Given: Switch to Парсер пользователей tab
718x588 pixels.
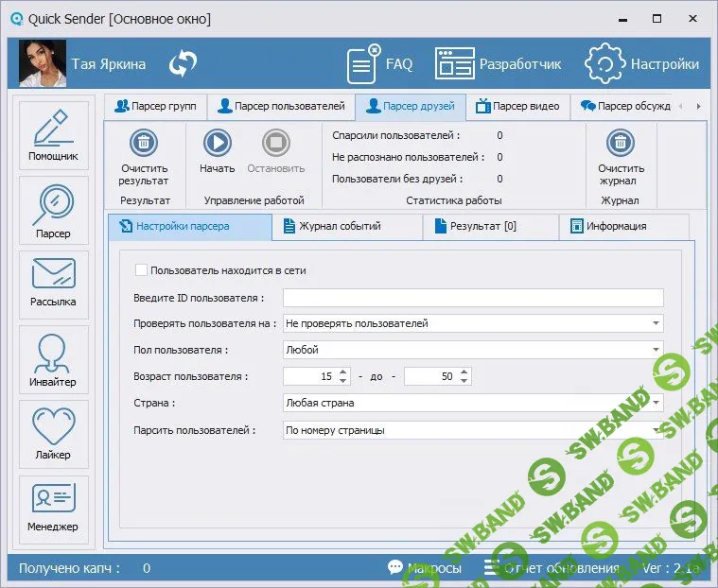Looking at the screenshot, I should pos(281,106).
